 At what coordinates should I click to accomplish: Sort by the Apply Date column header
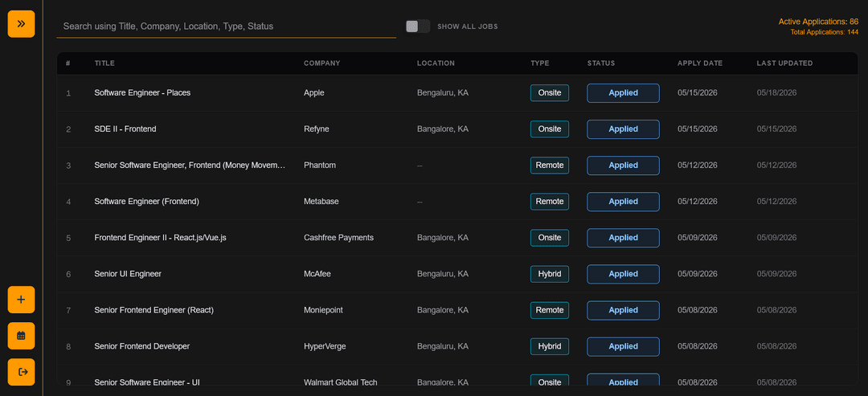(700, 63)
